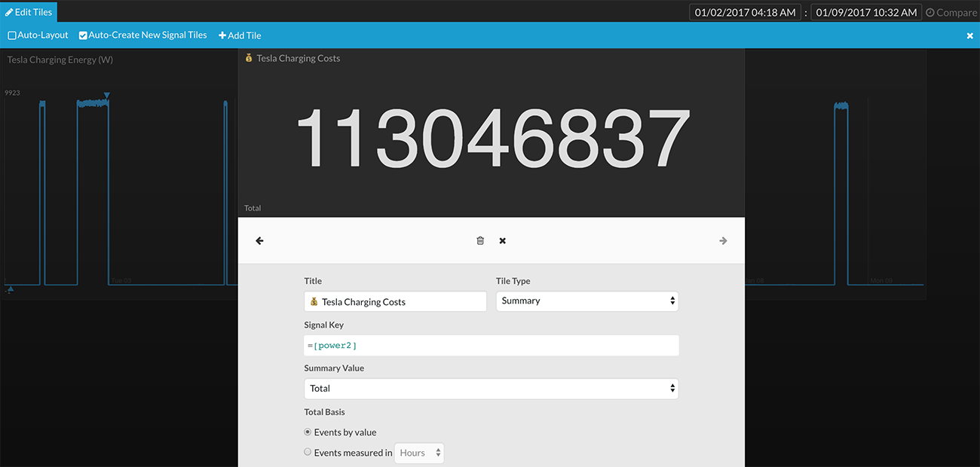Click the end date 01/09/2017 field

[866, 12]
